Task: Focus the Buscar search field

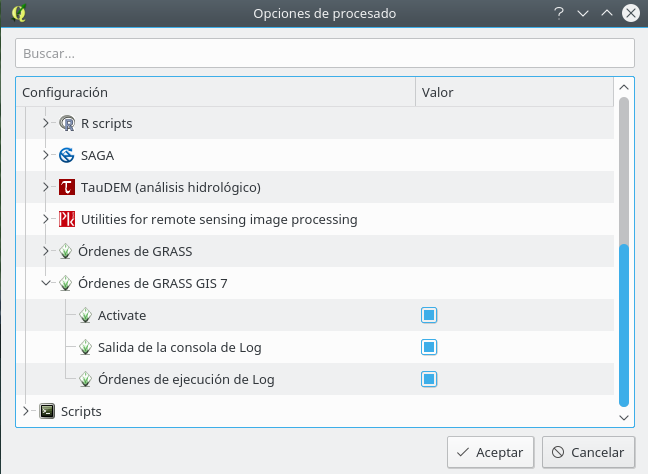Action: 325,53
